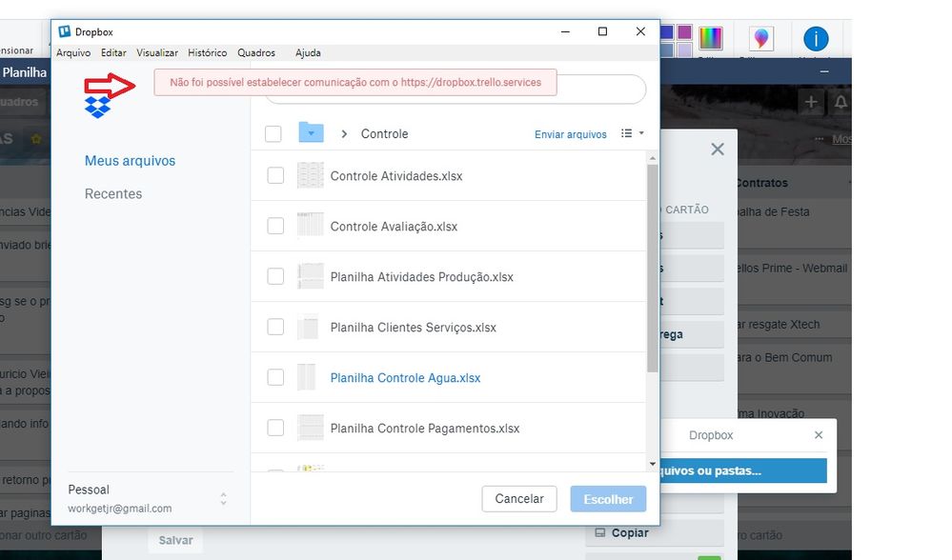The height and width of the screenshot is (560, 952).
Task: Open the resgate Xtech card in Trello
Action: pos(792,325)
